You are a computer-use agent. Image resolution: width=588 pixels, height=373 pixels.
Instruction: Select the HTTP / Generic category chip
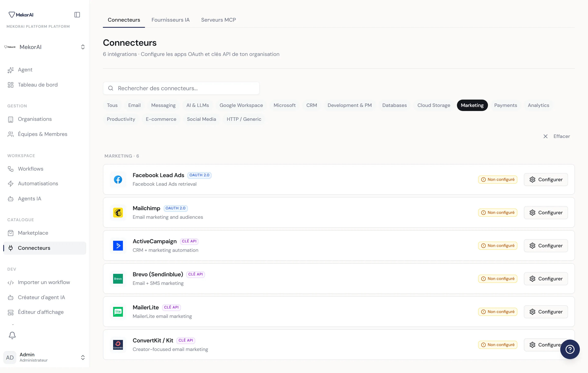coord(244,119)
